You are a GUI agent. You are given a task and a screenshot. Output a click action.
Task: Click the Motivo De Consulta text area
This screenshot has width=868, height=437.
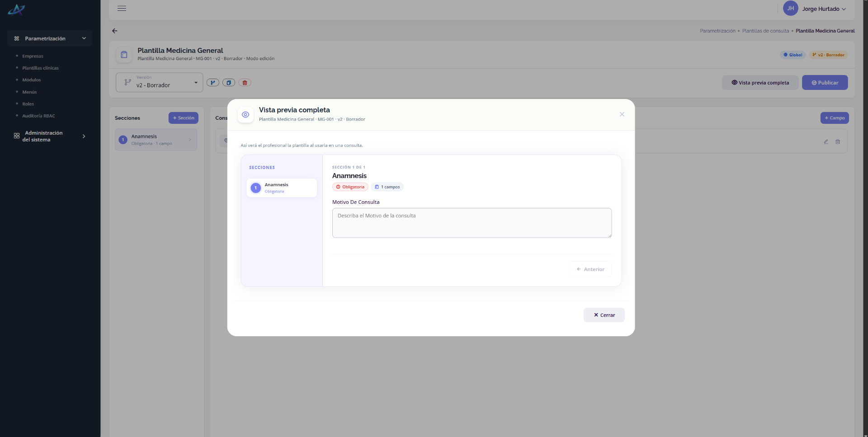tap(472, 223)
